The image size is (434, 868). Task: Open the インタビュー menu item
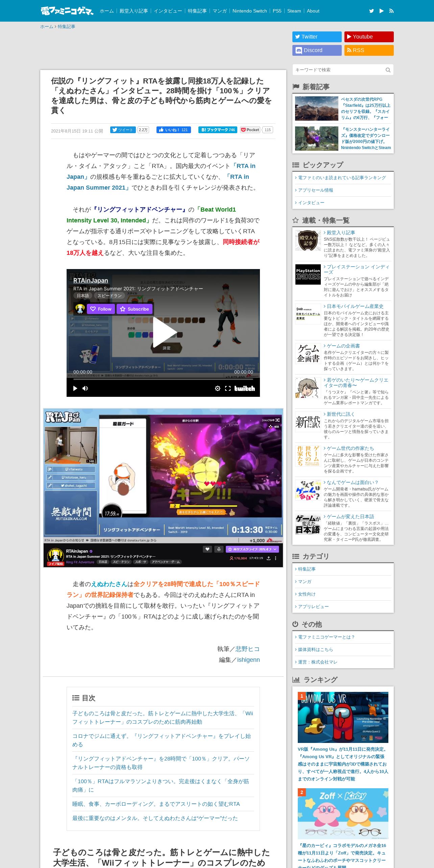pyautogui.click(x=168, y=11)
